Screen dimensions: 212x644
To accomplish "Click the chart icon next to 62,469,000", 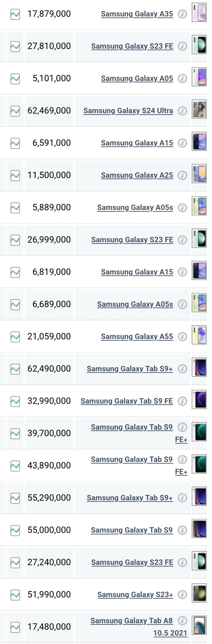I will [15, 111].
